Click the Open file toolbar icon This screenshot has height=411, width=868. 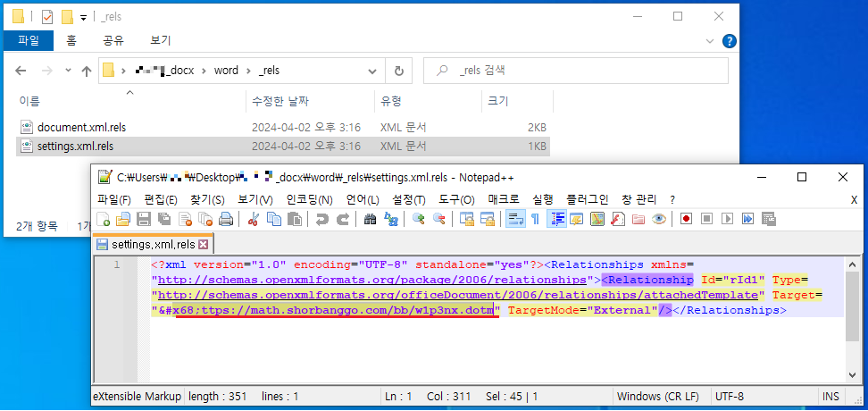click(123, 219)
